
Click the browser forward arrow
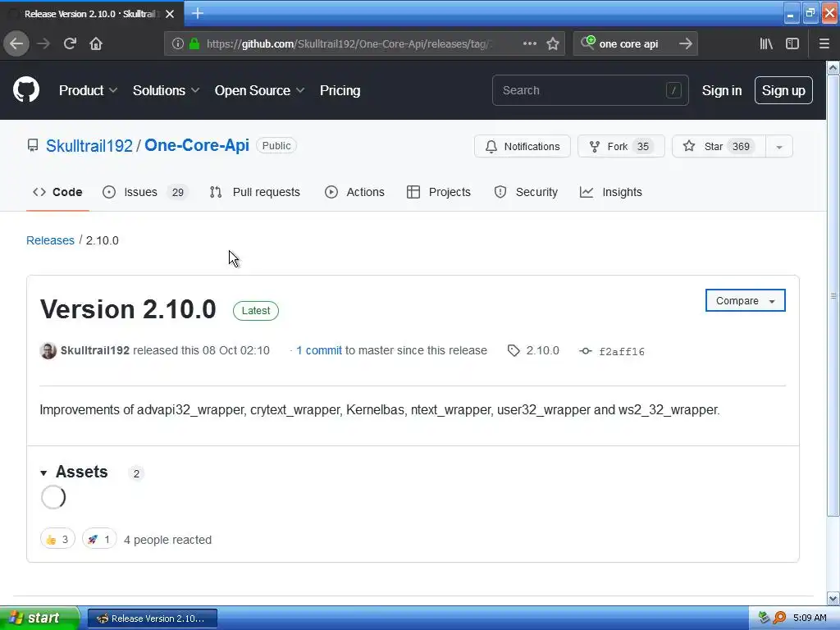[x=43, y=43]
